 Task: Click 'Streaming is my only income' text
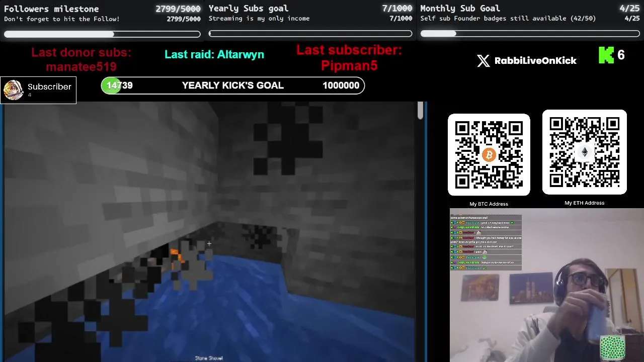click(x=259, y=19)
